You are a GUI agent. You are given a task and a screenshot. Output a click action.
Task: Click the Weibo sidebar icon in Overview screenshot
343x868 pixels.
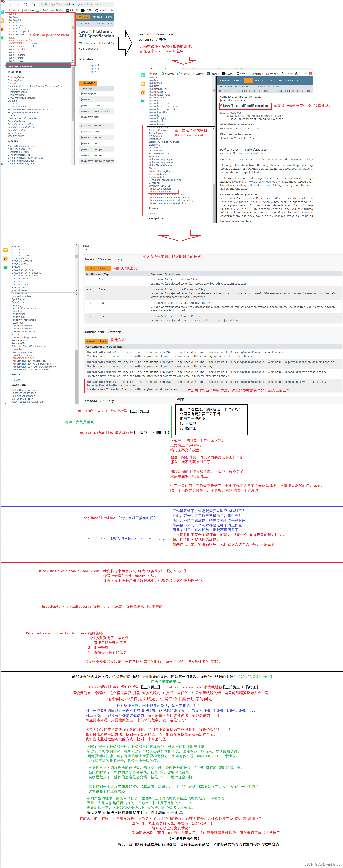click(x=2, y=29)
